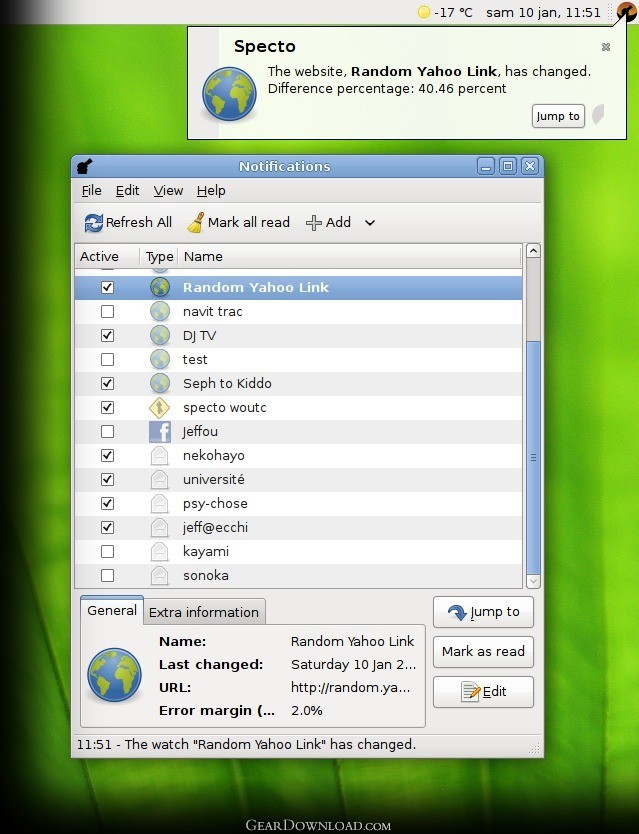This screenshot has height=834, width=639.
Task: Uncheck Active for Seph to Kiddo
Action: coord(107,383)
